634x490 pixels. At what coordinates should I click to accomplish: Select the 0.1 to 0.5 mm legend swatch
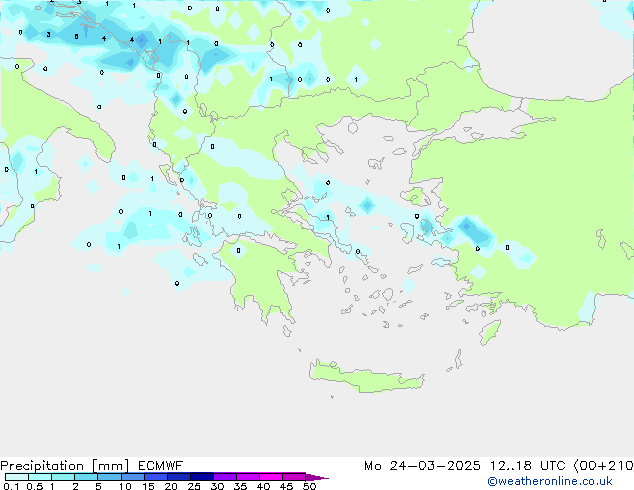tap(17, 477)
